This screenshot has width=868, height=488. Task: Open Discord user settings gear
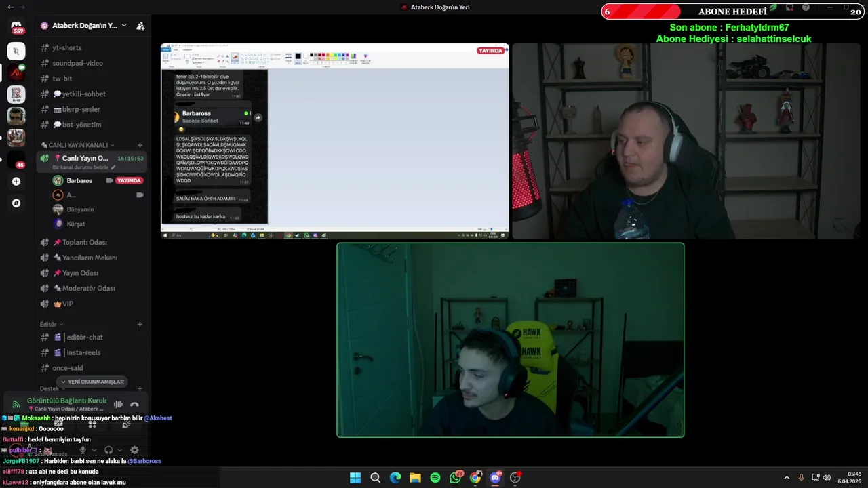[x=134, y=450]
